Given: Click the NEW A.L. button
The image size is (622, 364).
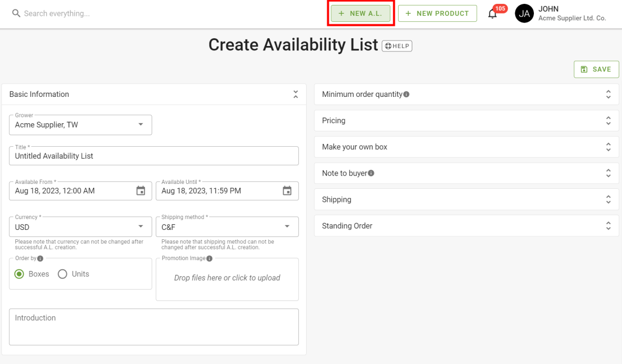Looking at the screenshot, I should [360, 13].
